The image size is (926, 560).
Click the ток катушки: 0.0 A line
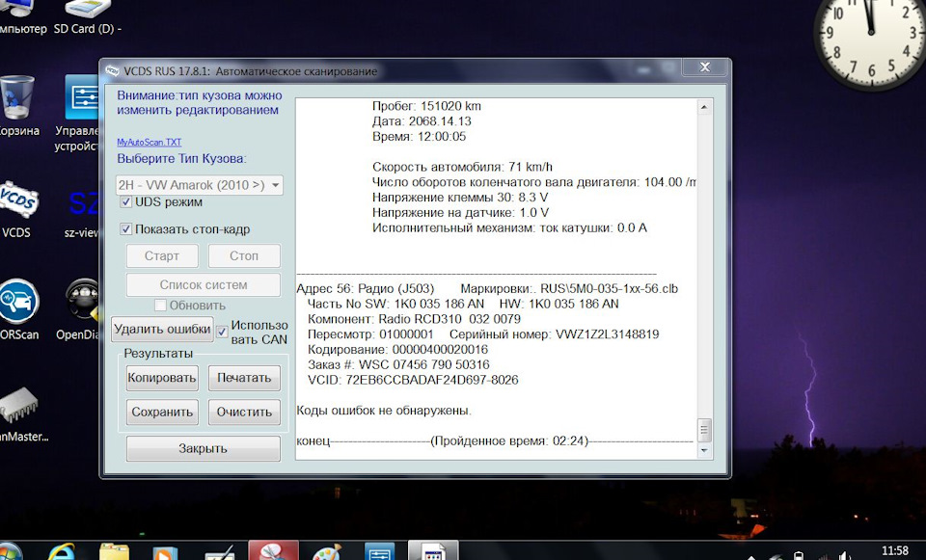[x=509, y=228]
